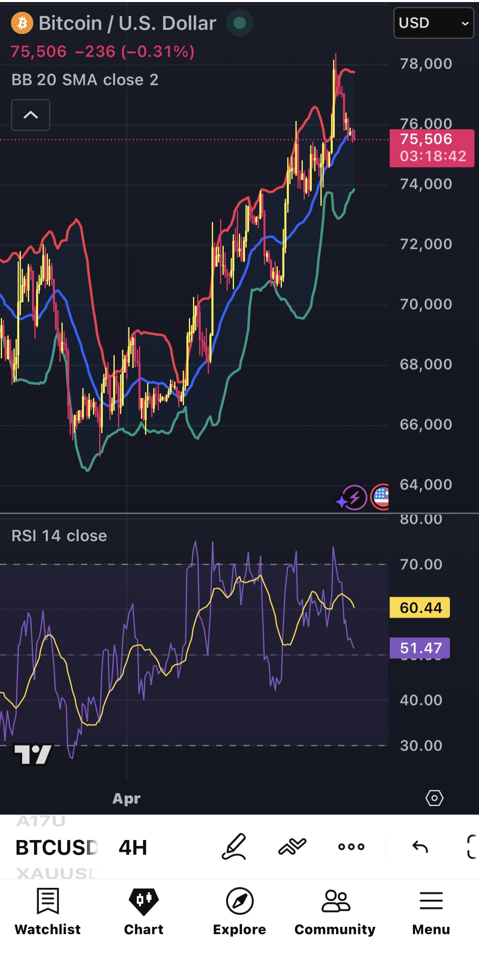The width and height of the screenshot is (479, 980).
Task: Tap the US flag economic event icon
Action: pyautogui.click(x=380, y=497)
